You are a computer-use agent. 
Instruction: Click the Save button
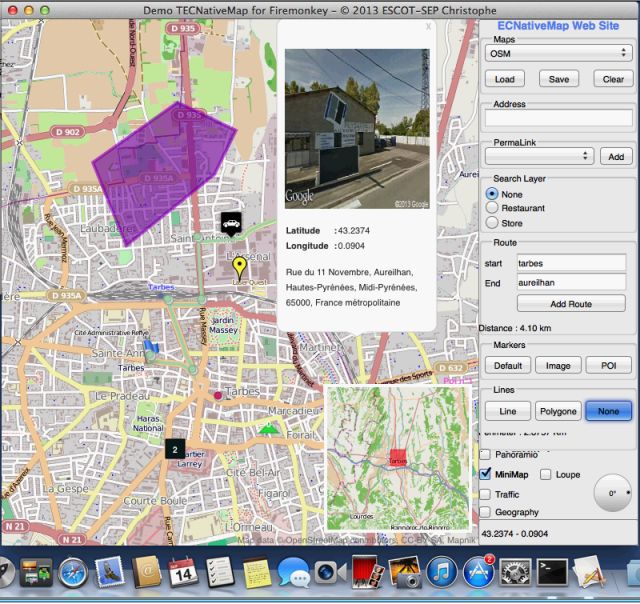(559, 79)
